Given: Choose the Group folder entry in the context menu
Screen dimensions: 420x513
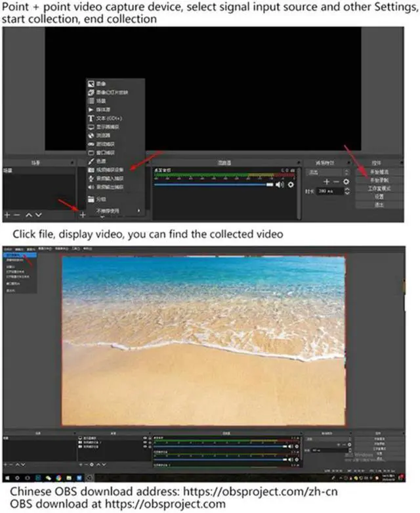Looking at the screenshot, I should tap(101, 198).
